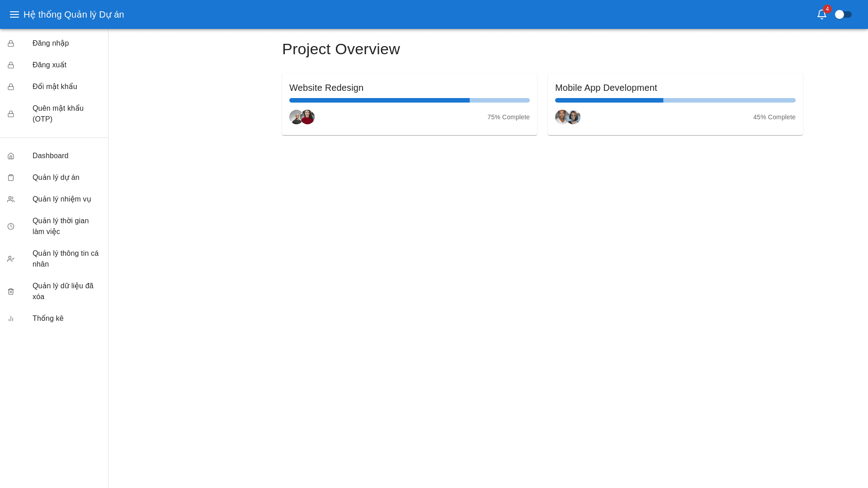Viewport: 868px width, 488px height.
Task: Open the Mobile App Development card title
Action: point(606,88)
